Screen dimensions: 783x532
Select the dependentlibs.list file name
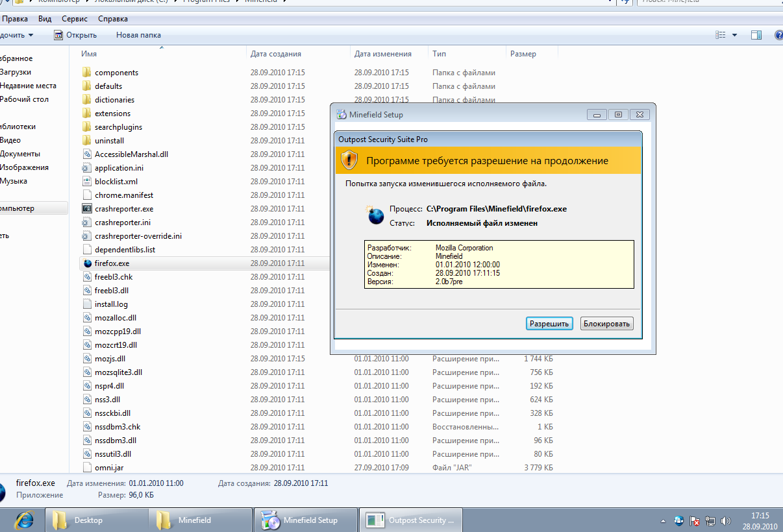(125, 250)
